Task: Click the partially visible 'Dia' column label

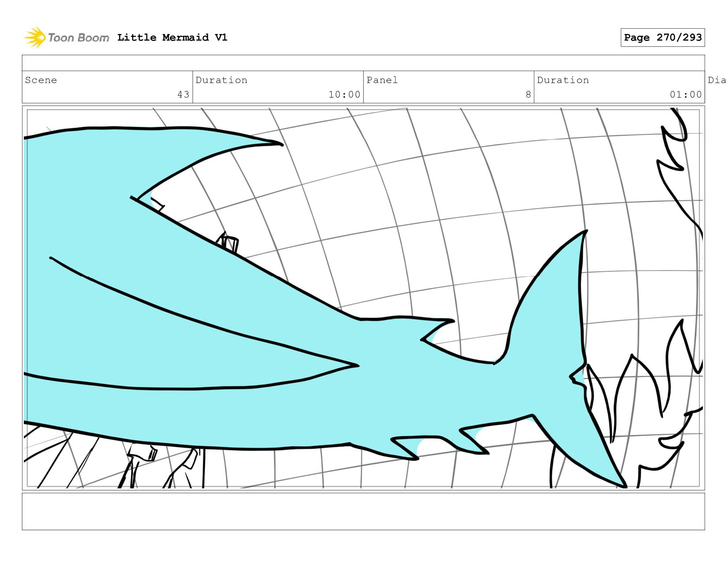Action: pyautogui.click(x=717, y=80)
